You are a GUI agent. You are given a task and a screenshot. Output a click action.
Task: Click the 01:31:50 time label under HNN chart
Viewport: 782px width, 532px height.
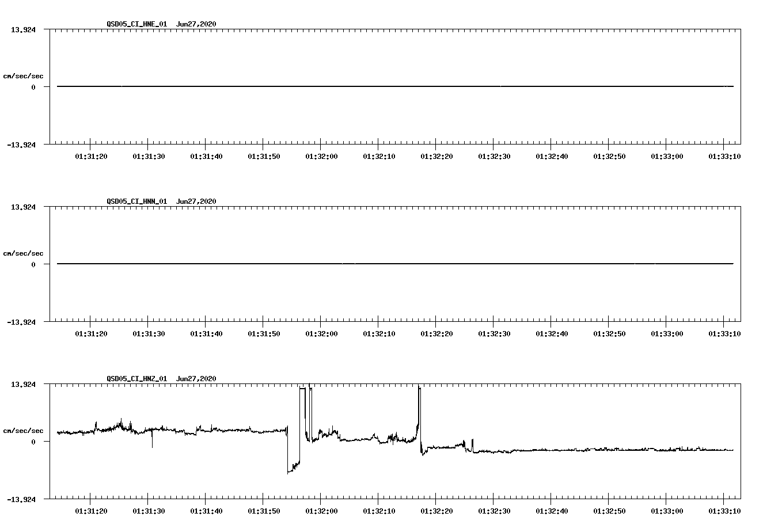(264, 334)
